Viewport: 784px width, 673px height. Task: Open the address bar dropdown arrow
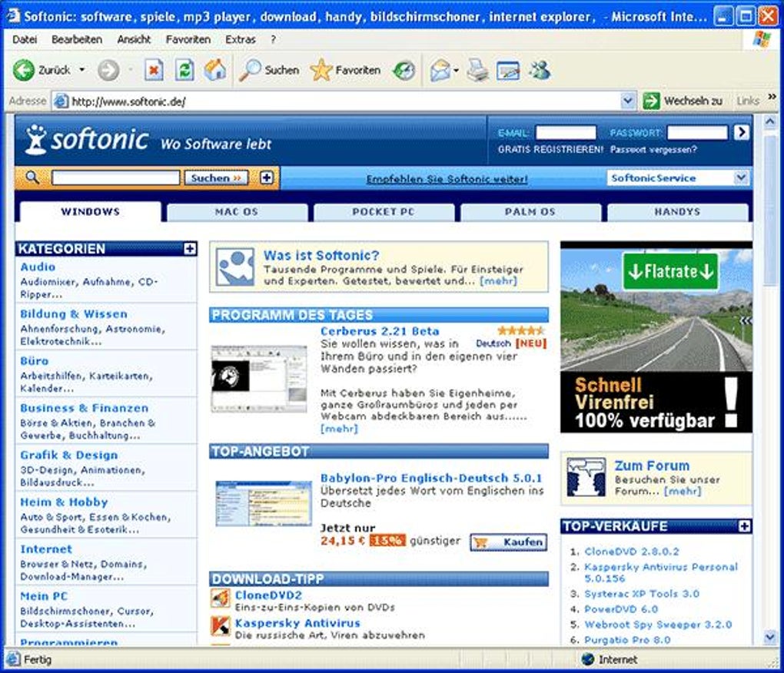[628, 101]
